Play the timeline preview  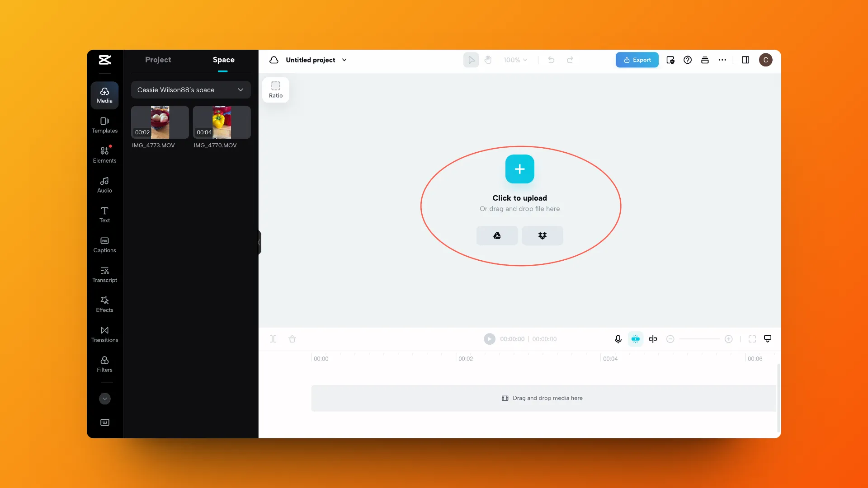pos(490,339)
